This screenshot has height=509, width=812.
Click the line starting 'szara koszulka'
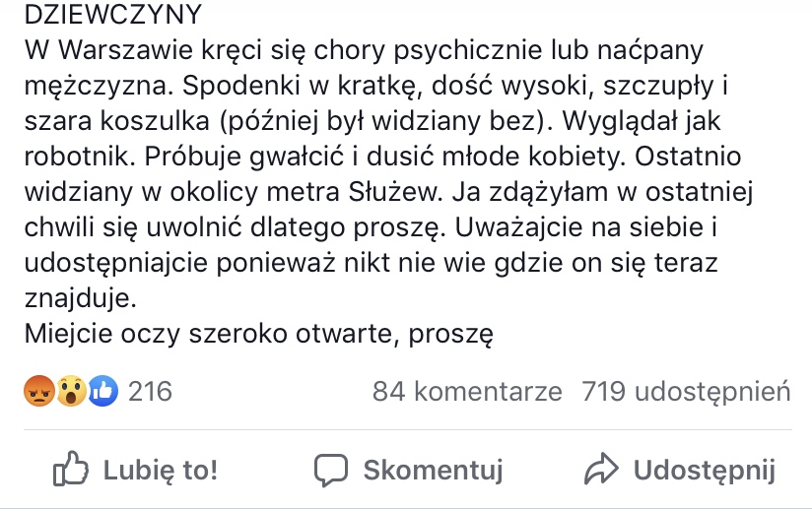372,121
